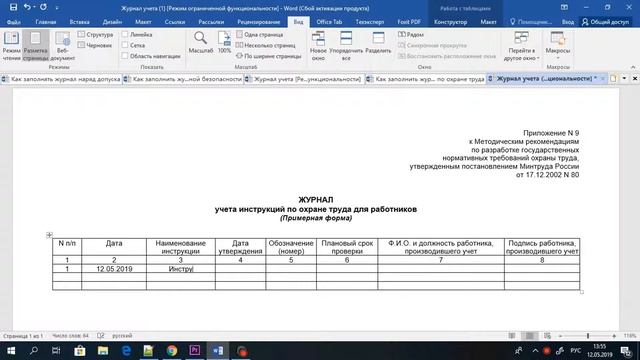Click Side by side (Рядом) option

[411, 35]
